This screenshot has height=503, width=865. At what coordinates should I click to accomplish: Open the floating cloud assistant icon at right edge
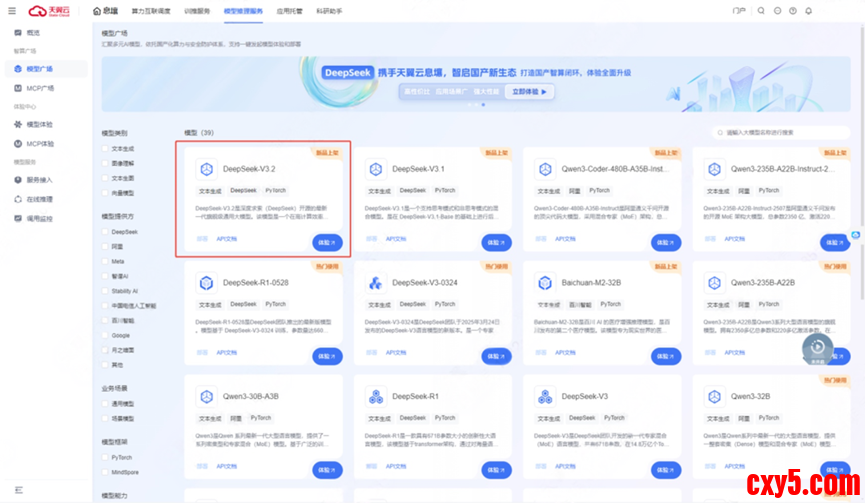pyautogui.click(x=856, y=235)
